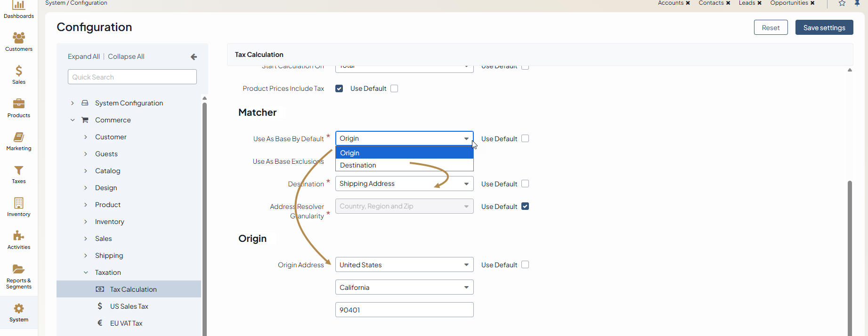The image size is (868, 336).
Task: Select EU VAT Tax menu item
Action: point(126,323)
